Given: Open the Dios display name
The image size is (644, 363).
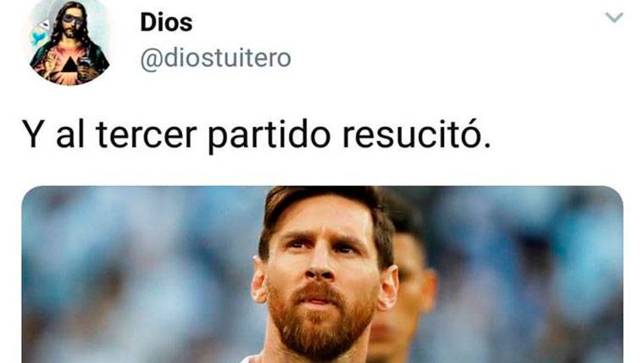Looking at the screenshot, I should [x=166, y=22].
